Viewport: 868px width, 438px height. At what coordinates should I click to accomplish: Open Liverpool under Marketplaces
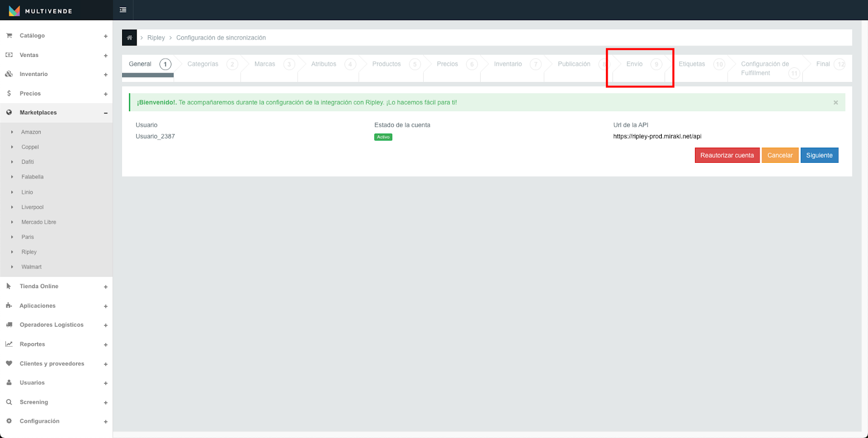pyautogui.click(x=33, y=207)
